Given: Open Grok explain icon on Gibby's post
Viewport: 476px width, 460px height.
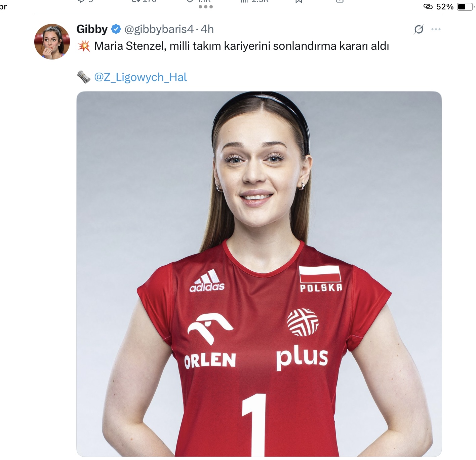Looking at the screenshot, I should (419, 29).
